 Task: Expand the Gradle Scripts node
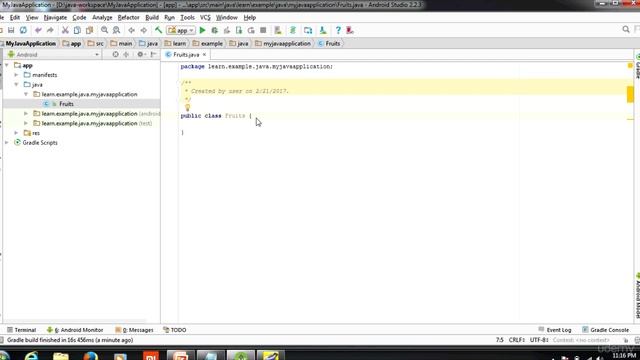click(x=7, y=142)
